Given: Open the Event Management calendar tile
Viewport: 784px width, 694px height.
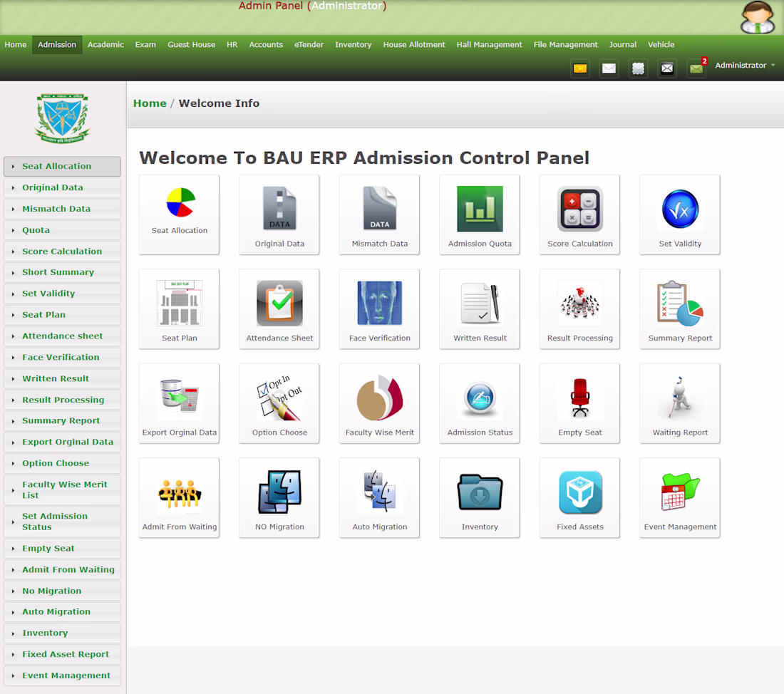Looking at the screenshot, I should point(680,498).
